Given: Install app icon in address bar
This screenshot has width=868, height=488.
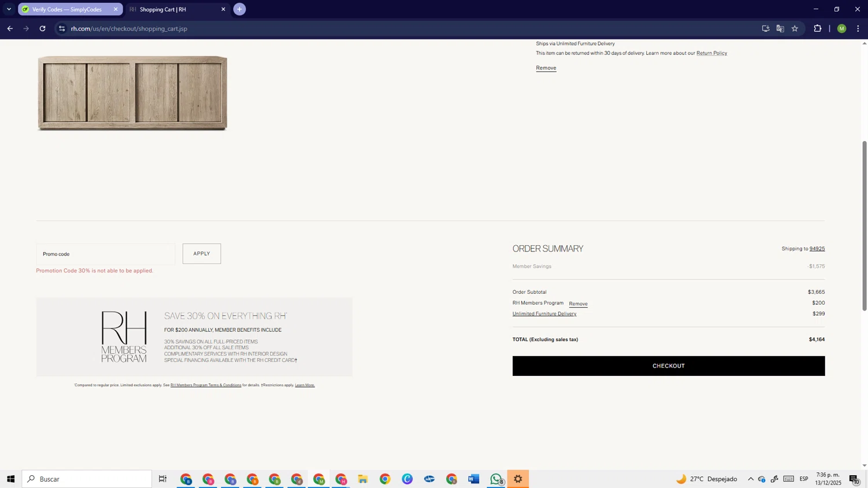Looking at the screenshot, I should coord(766,28).
